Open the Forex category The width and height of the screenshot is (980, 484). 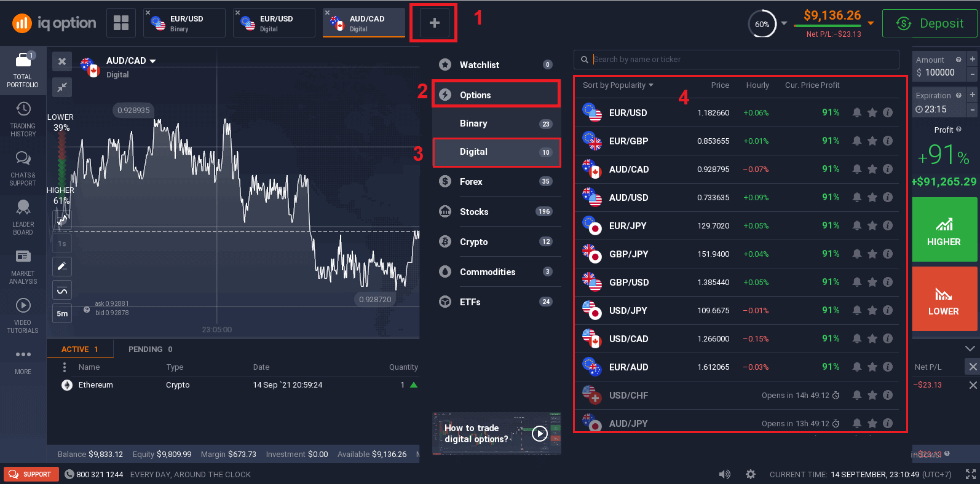[496, 181]
